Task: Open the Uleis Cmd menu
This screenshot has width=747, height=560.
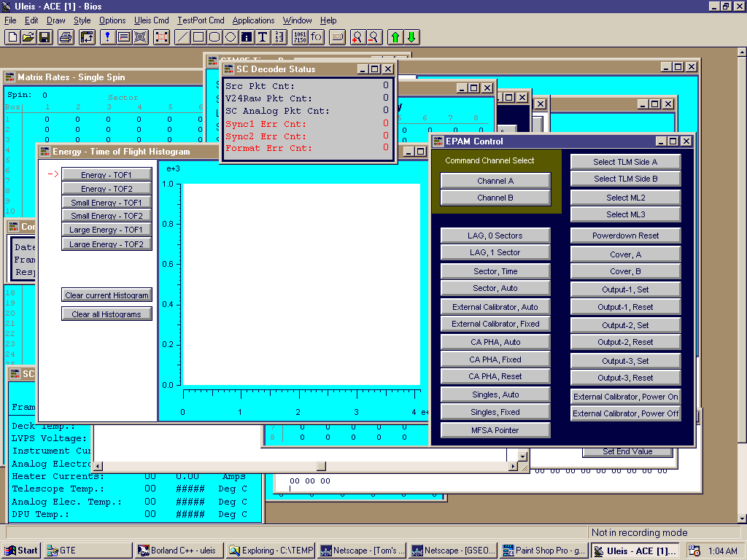Action: (x=152, y=20)
